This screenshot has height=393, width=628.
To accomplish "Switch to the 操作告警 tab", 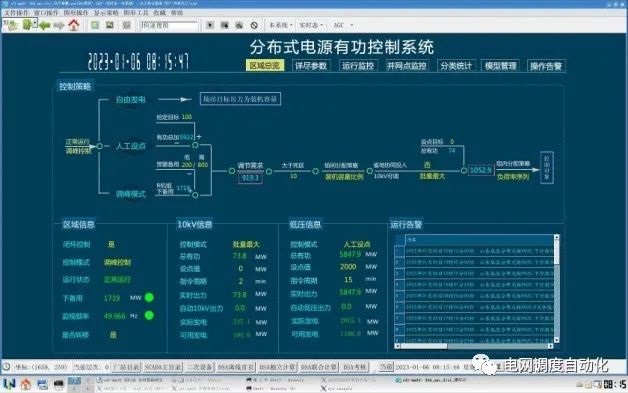I will pyautogui.click(x=546, y=66).
